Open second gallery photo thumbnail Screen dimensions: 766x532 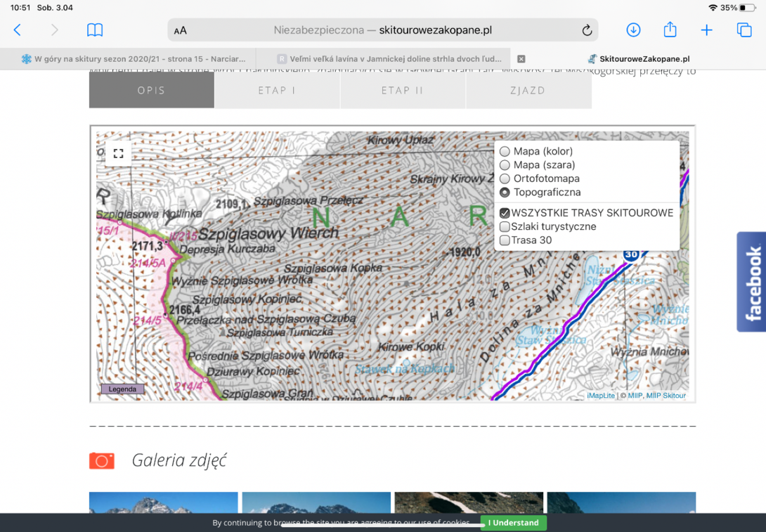[x=316, y=502]
